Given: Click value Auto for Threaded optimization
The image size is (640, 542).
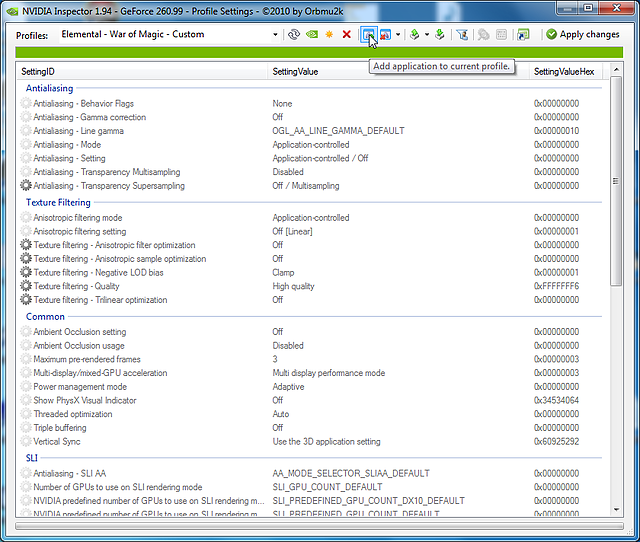Looking at the screenshot, I should pyautogui.click(x=280, y=414).
